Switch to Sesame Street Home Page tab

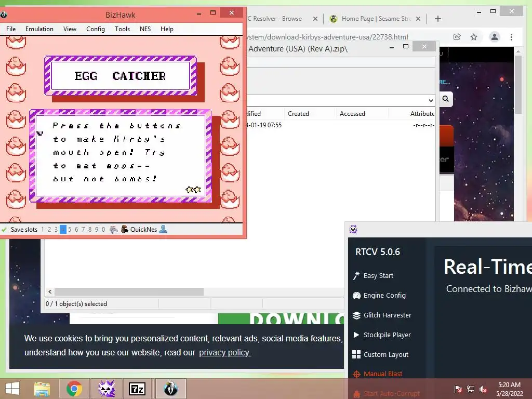(x=376, y=19)
